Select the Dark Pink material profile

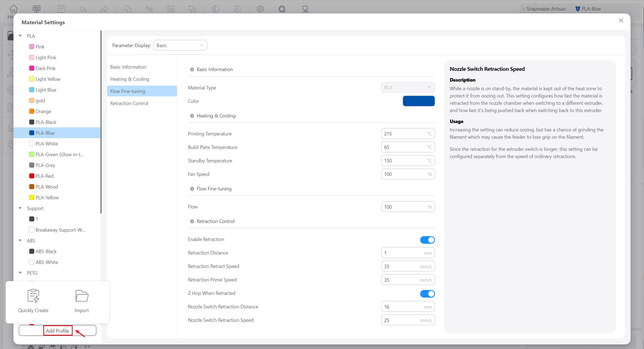coord(57,68)
